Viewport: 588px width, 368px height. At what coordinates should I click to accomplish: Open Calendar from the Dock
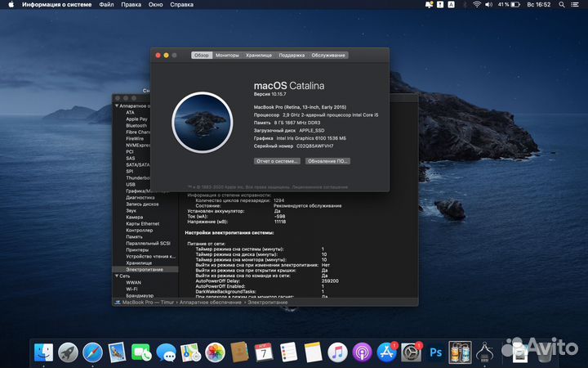tap(264, 352)
